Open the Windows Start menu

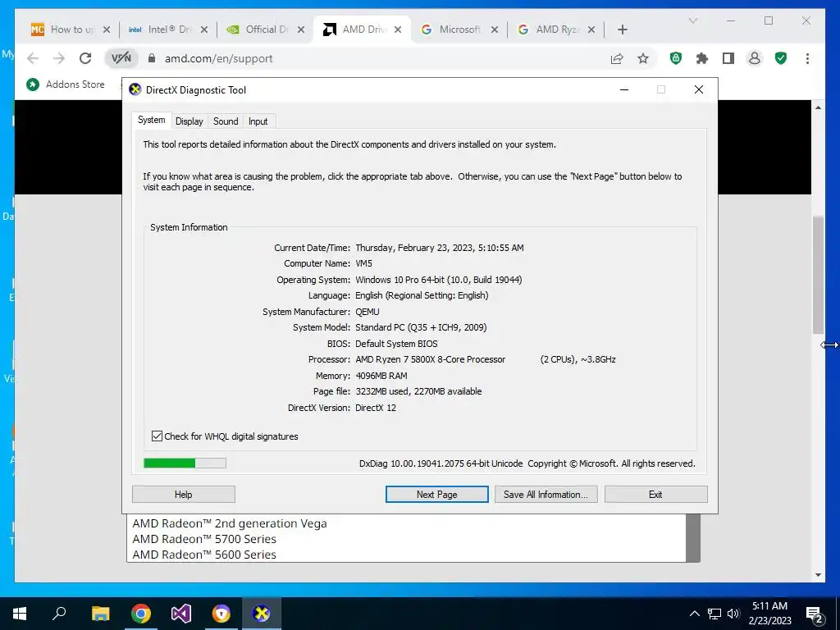(20, 614)
